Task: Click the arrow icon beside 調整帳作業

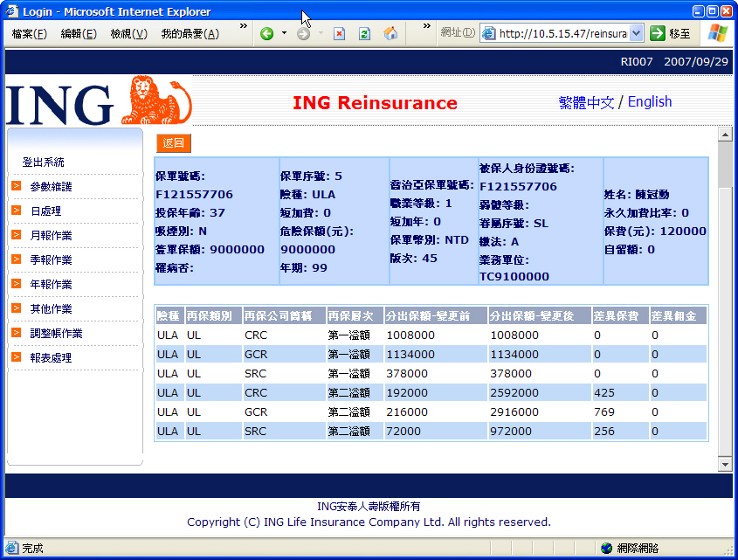Action: click(x=17, y=333)
